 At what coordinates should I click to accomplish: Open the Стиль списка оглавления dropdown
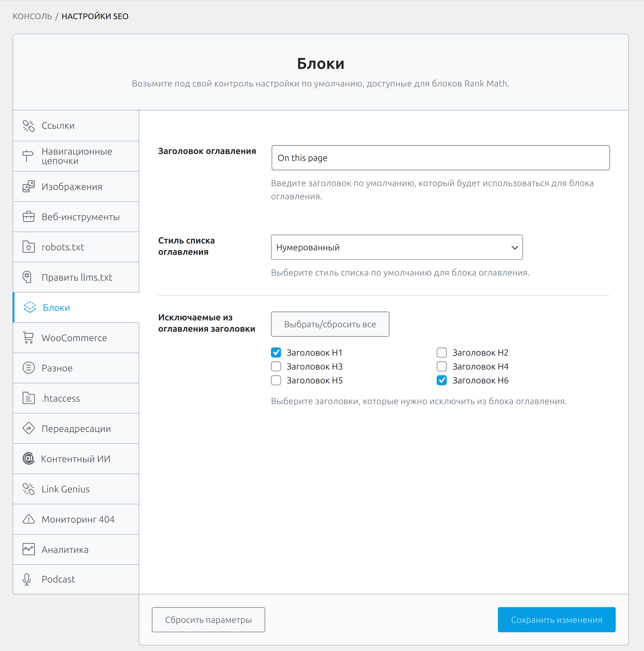397,247
